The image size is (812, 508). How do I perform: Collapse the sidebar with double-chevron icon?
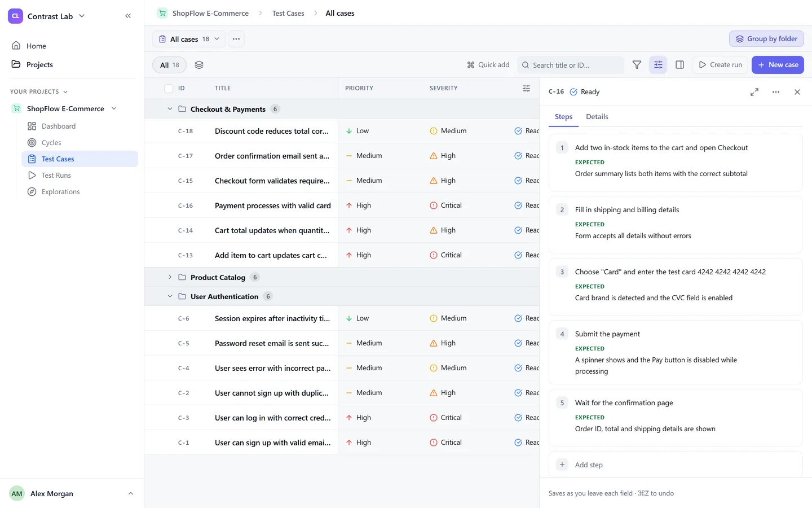pyautogui.click(x=128, y=16)
